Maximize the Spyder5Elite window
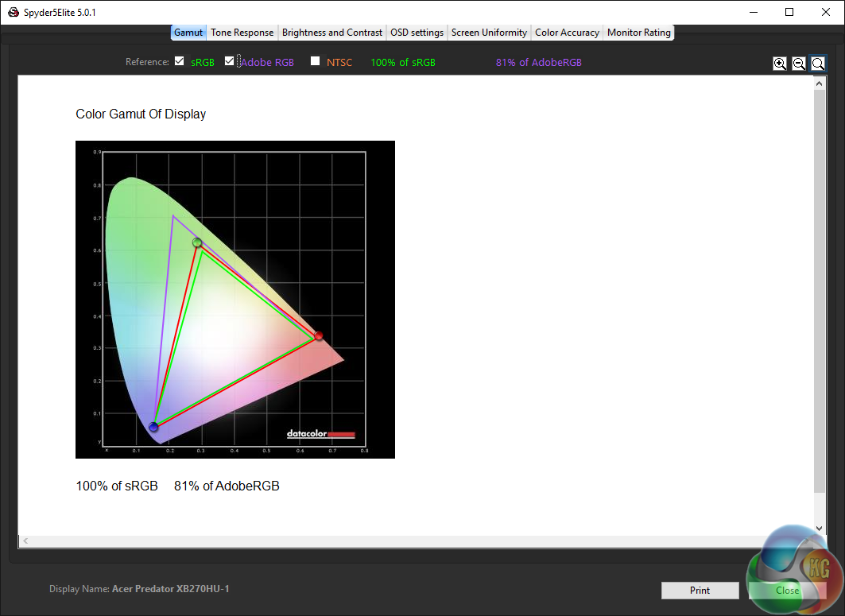Image resolution: width=845 pixels, height=616 pixels. tap(789, 12)
